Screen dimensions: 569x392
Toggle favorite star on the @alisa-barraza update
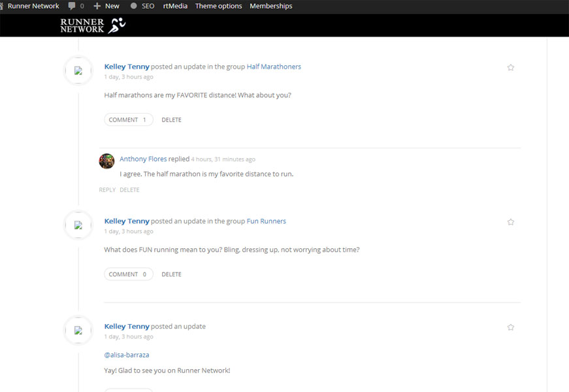511,327
